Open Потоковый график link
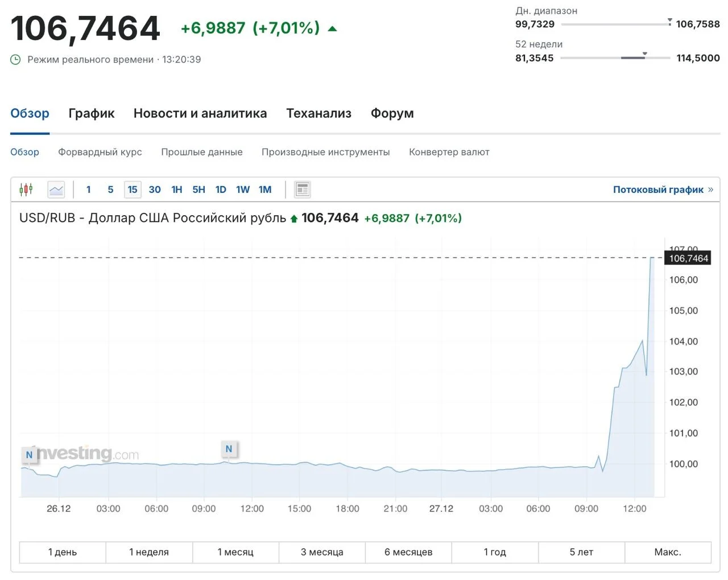The height and width of the screenshot is (580, 728). click(x=663, y=190)
